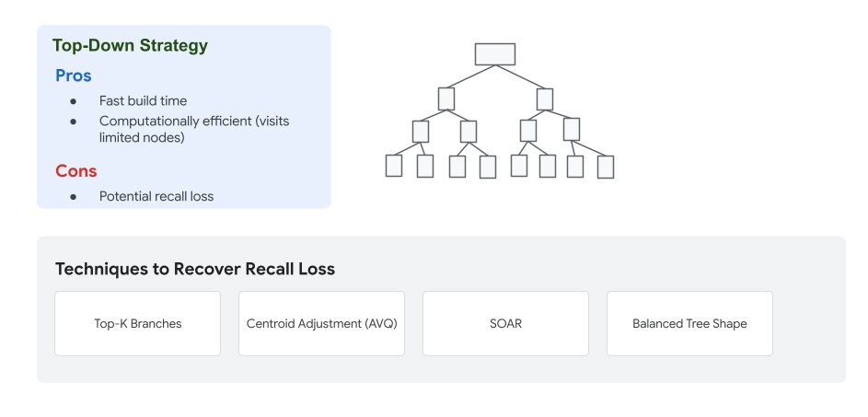Click the Potential recall loss bullet
The width and height of the screenshot is (868, 417).
156,196
